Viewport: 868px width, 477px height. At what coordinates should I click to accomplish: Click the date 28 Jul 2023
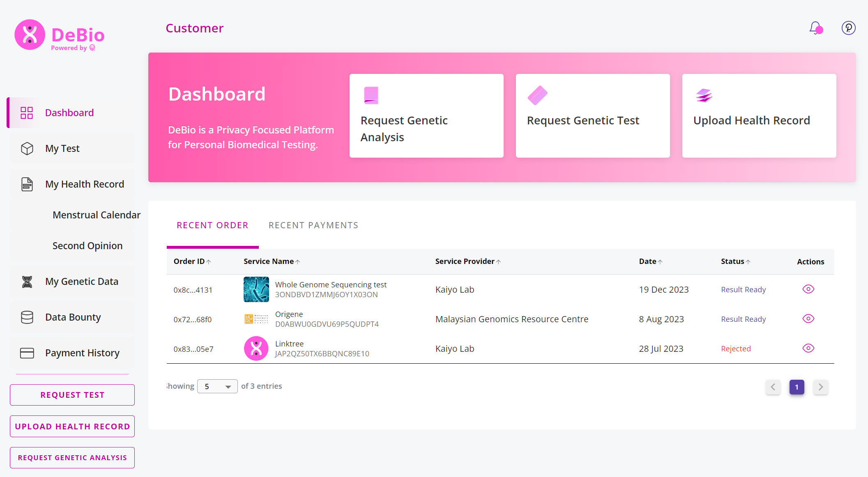(661, 349)
